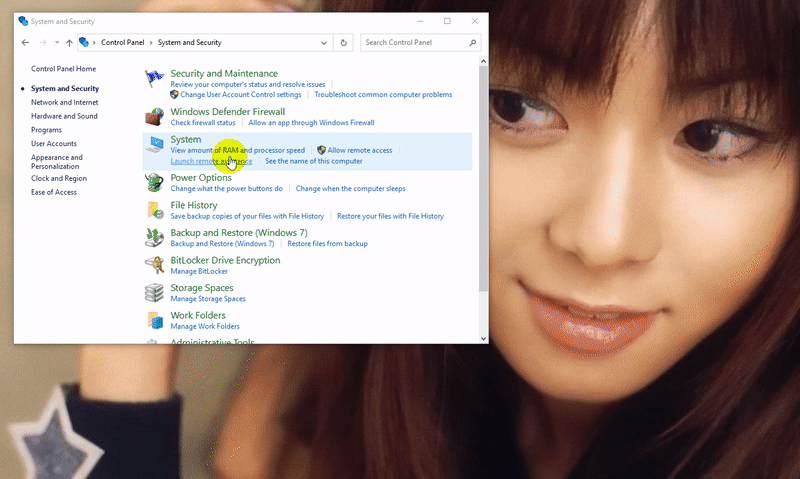The height and width of the screenshot is (479, 800).
Task: Click Manage BitLocker
Action: coord(199,271)
